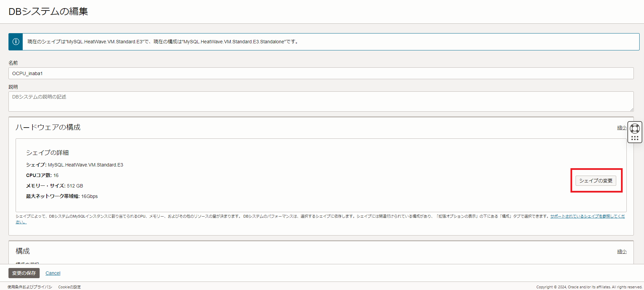
Task: Click the Oracle copyright notice in the footer
Action: coord(589,287)
